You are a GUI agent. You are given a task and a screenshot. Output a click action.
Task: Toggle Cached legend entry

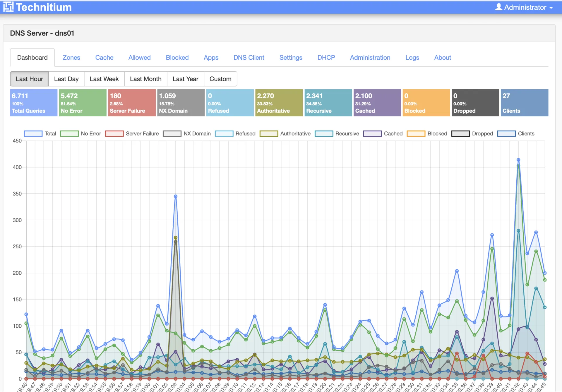(383, 134)
